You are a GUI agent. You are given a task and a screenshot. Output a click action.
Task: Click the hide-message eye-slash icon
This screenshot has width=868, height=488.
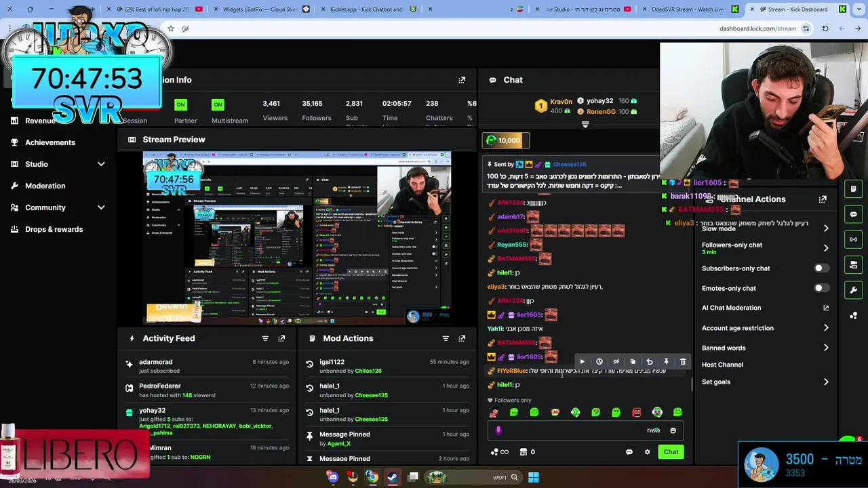[x=616, y=362]
